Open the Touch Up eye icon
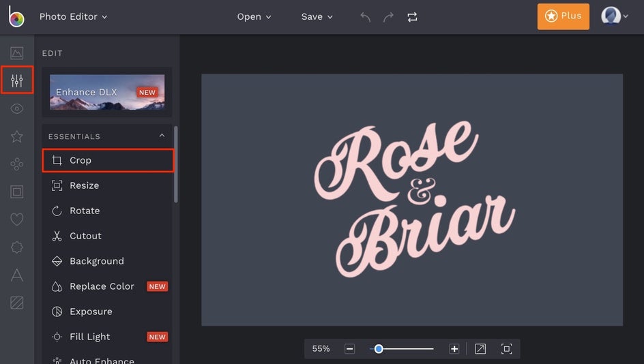644x364 pixels. pos(17,109)
